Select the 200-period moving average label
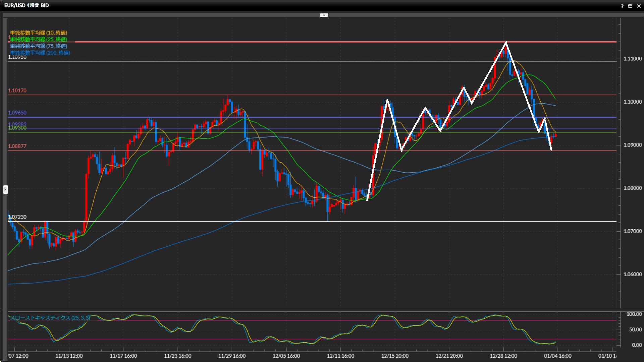644x362 pixels. coord(40,53)
